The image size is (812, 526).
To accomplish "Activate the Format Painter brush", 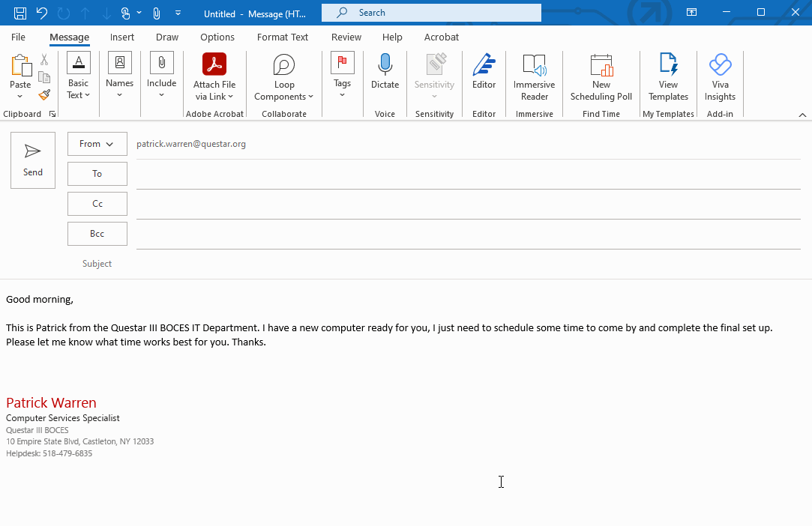I will pyautogui.click(x=44, y=94).
